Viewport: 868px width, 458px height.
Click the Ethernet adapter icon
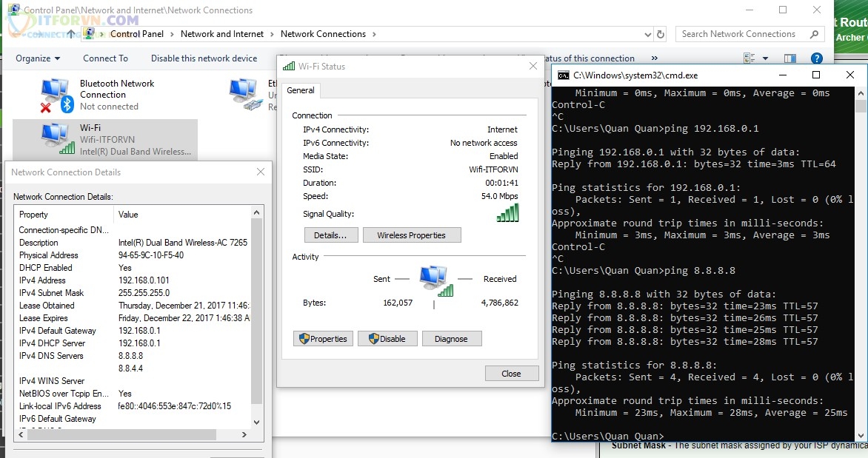pyautogui.click(x=246, y=95)
